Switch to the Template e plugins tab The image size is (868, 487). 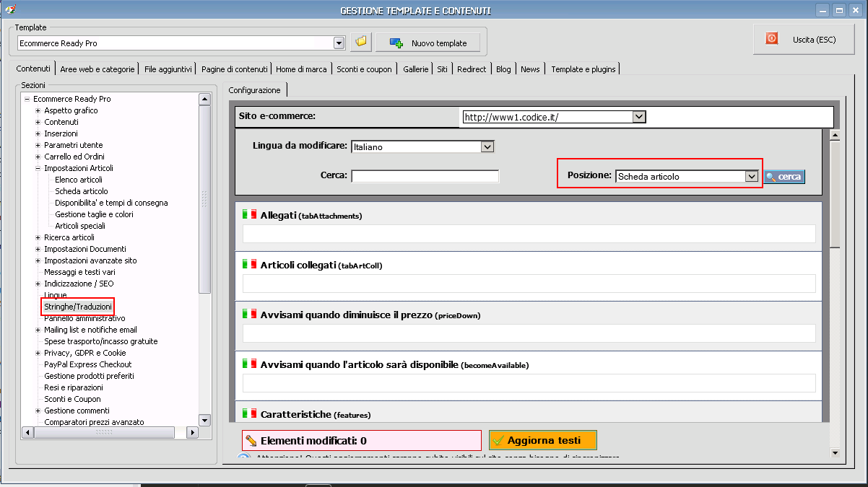click(583, 69)
